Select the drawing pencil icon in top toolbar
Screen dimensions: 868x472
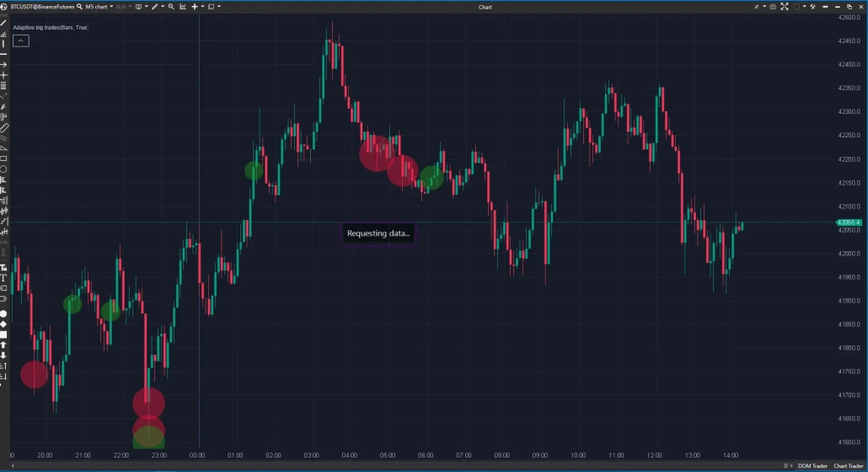154,7
